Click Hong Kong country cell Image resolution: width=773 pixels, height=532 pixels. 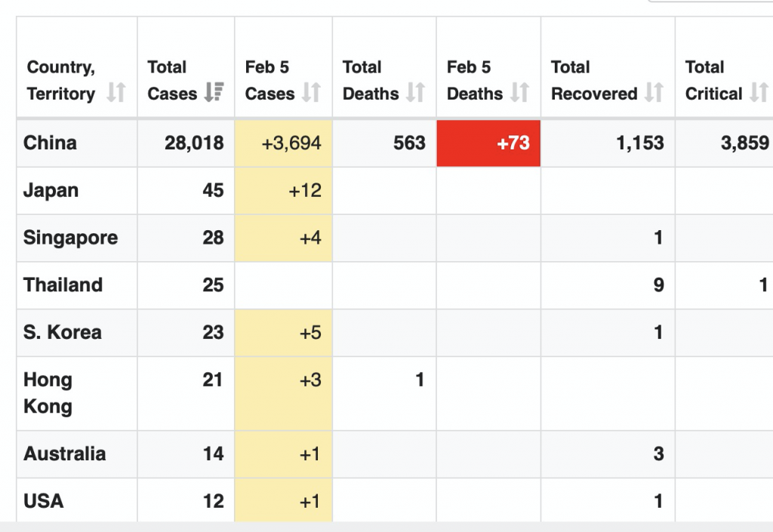tap(48, 393)
